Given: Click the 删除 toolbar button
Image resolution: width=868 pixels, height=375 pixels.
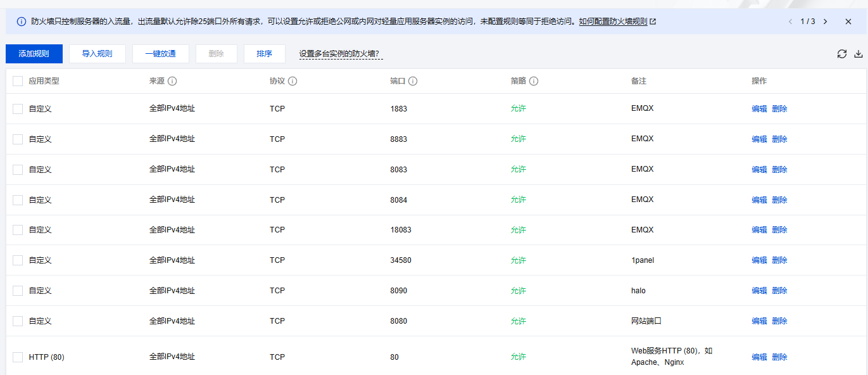Looking at the screenshot, I should pyautogui.click(x=217, y=54).
